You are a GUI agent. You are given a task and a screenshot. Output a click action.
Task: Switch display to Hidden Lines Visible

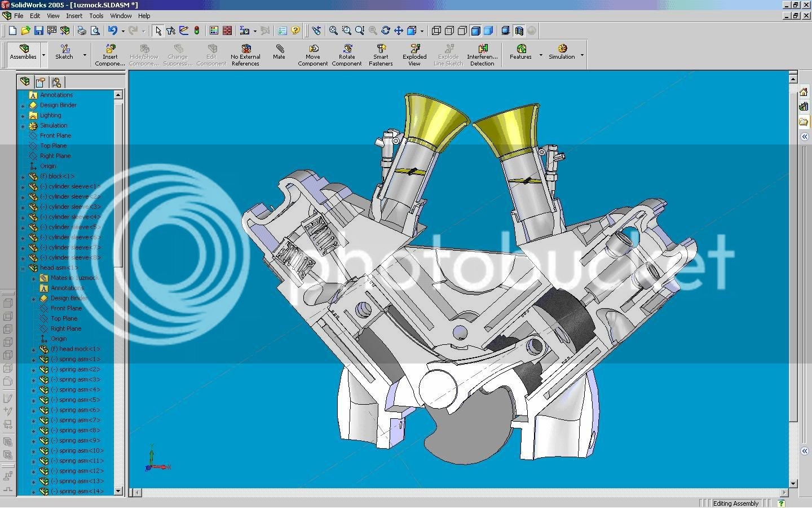point(449,30)
